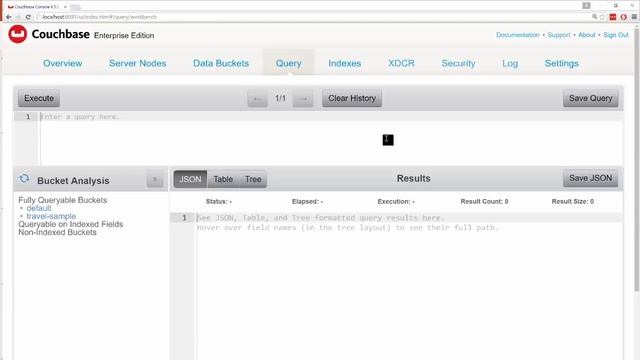
Task: Select the travel-sample bucket
Action: tap(51, 216)
